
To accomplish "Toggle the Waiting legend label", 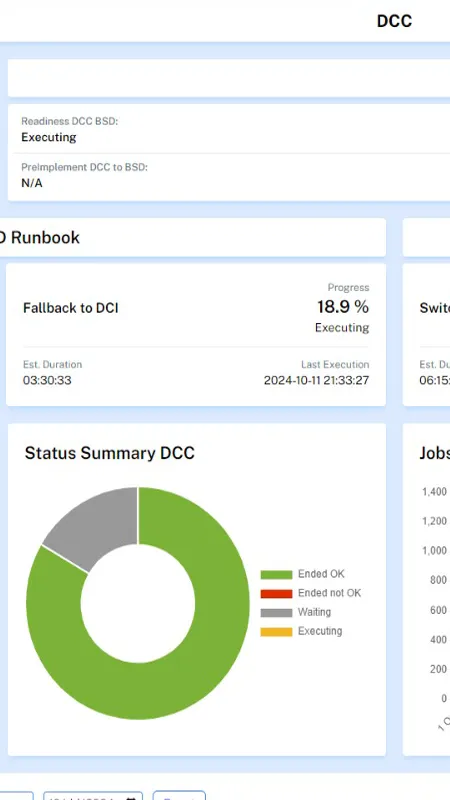I will coord(314,612).
